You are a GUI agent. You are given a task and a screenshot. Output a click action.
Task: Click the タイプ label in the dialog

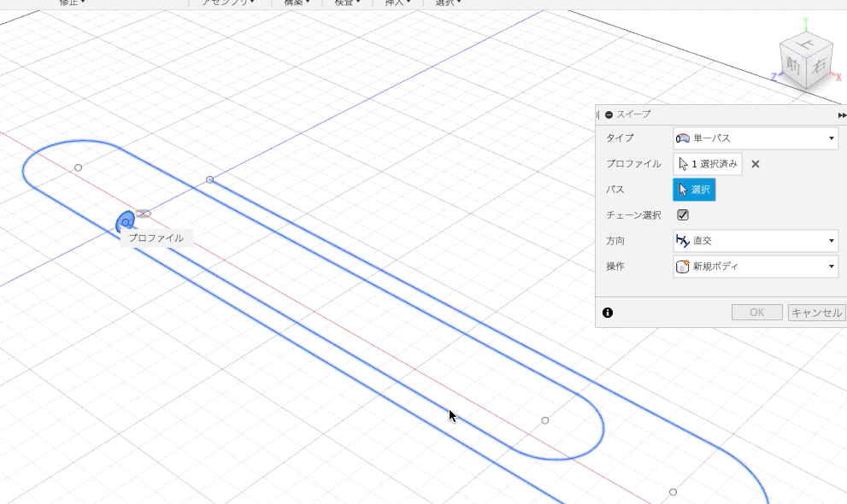tap(620, 138)
